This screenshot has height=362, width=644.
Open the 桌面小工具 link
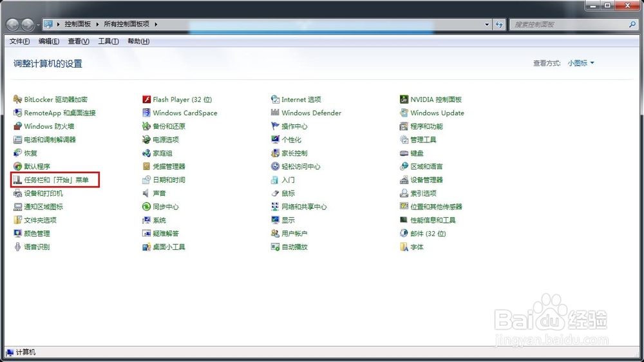(x=169, y=247)
